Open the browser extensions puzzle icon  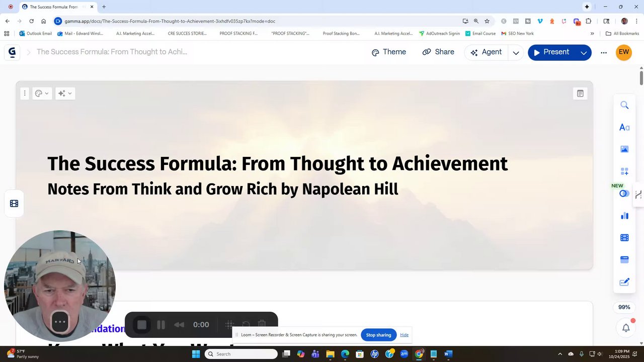(589, 21)
